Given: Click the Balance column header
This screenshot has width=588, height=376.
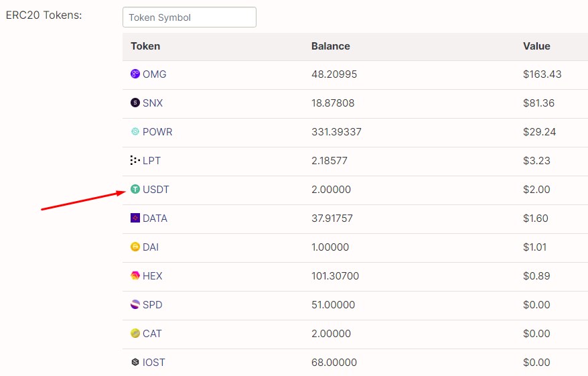Looking at the screenshot, I should 331,46.
